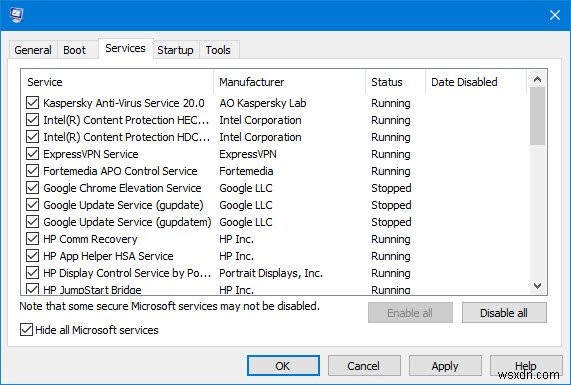571x385 pixels.
Task: Switch to the General tab
Action: [33, 50]
